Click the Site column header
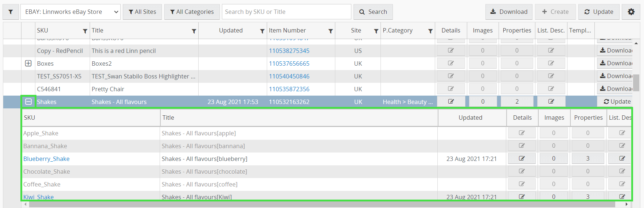Image resolution: width=644 pixels, height=208 pixels. 356,30
